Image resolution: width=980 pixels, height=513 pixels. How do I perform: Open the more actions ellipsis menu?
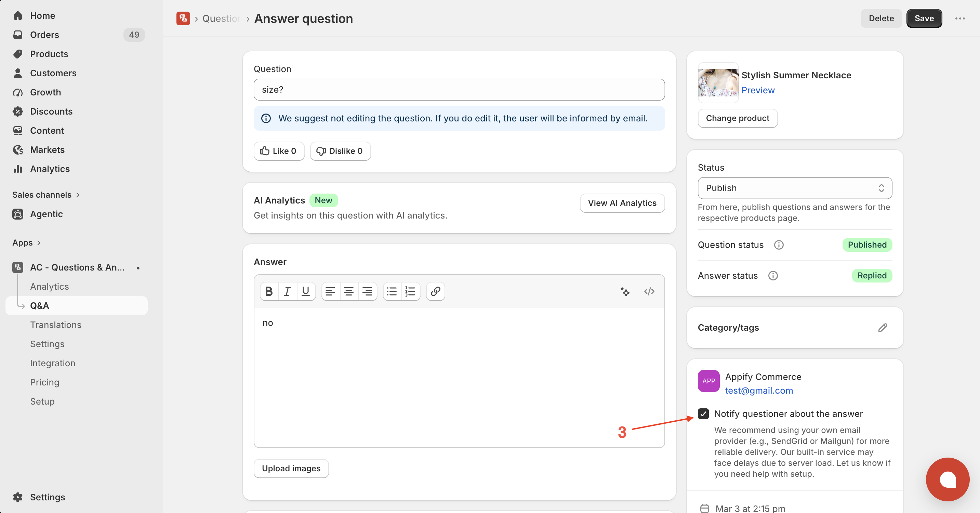[x=960, y=18]
